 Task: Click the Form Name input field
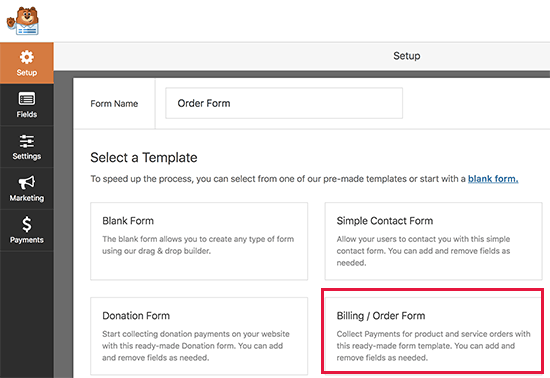[284, 103]
